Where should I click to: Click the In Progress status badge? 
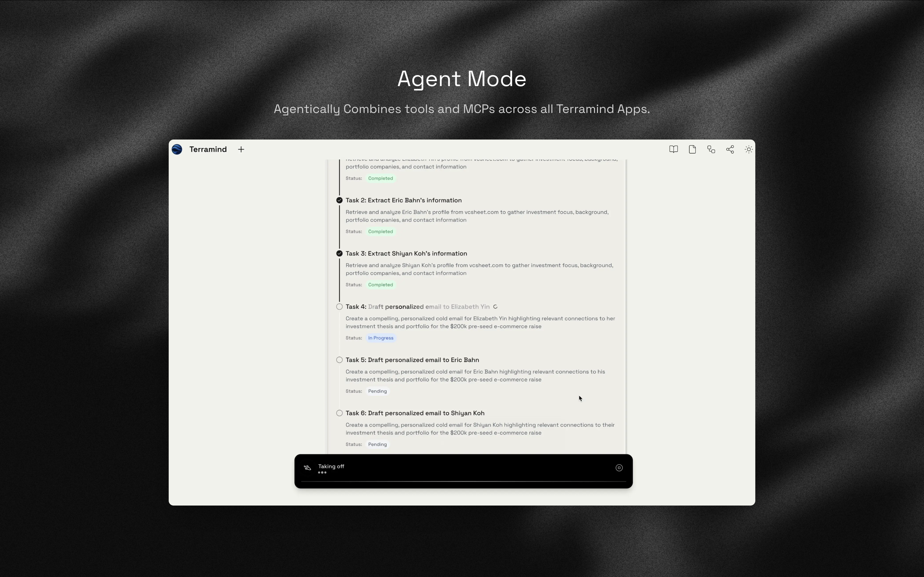[381, 338]
